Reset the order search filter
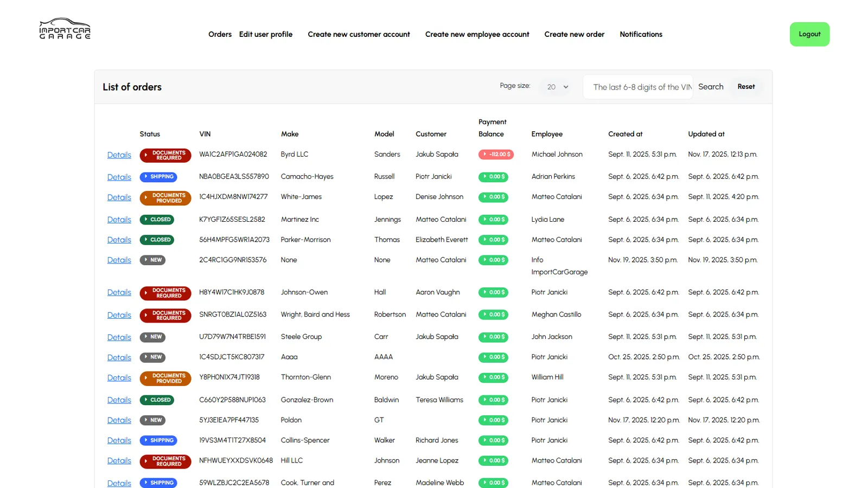 [x=746, y=87]
